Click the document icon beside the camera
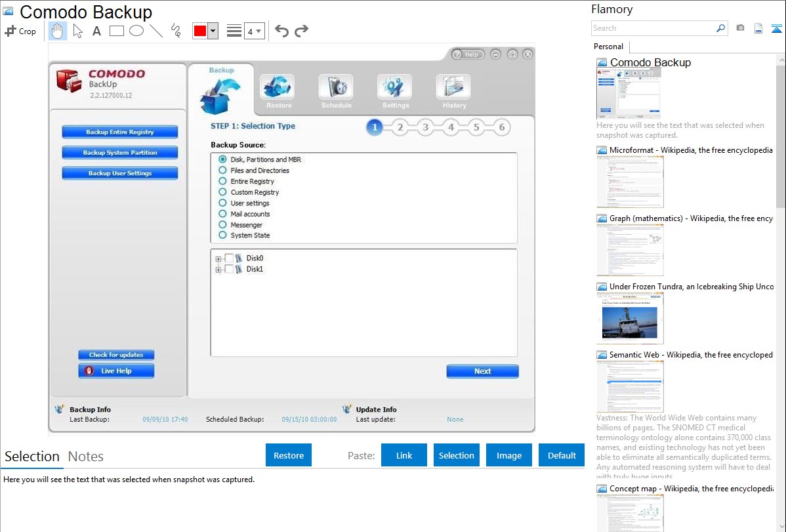Screen dimensions: 786x532 coord(758,28)
